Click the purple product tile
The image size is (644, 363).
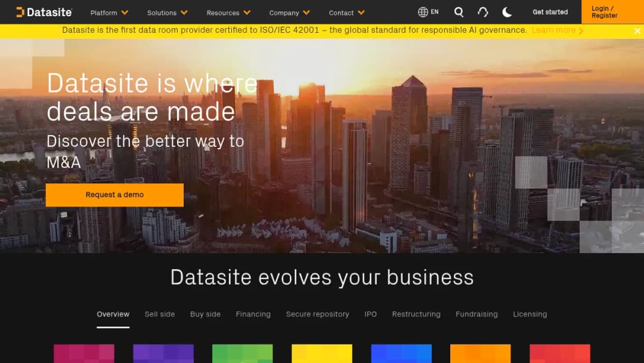click(163, 353)
